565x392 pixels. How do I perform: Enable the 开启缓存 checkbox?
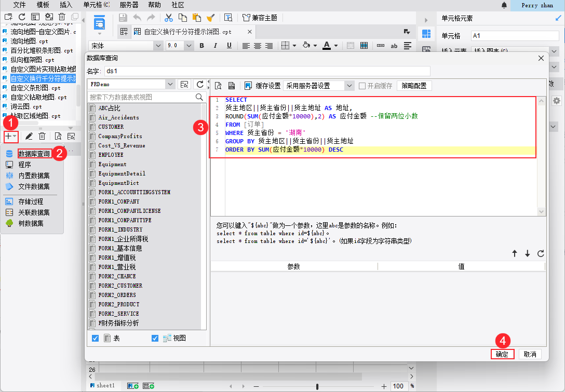[362, 86]
